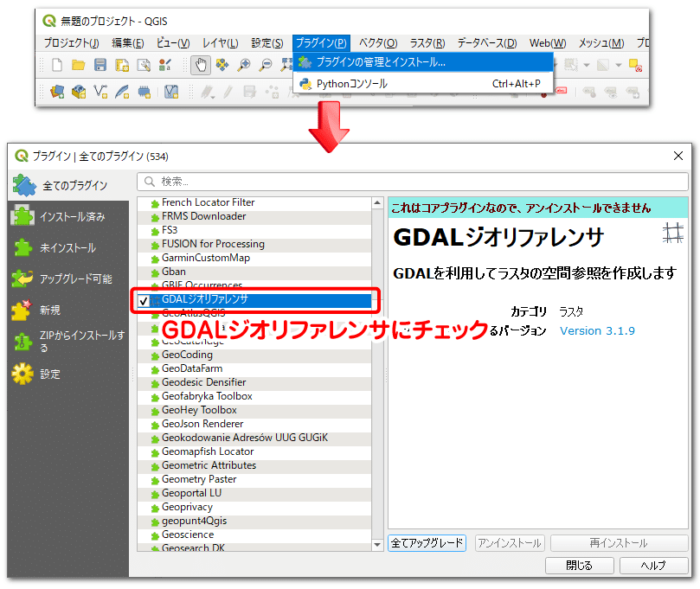Click the plugin list scroll-down arrow
Viewport: 700px width, 589px height.
(x=377, y=545)
